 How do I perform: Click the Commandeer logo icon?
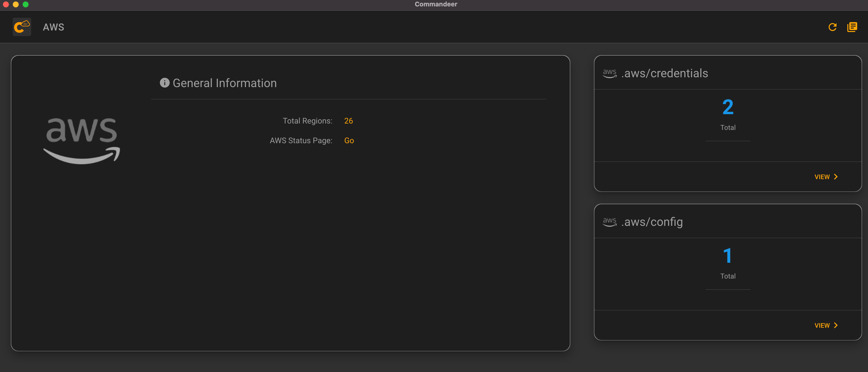click(x=22, y=27)
